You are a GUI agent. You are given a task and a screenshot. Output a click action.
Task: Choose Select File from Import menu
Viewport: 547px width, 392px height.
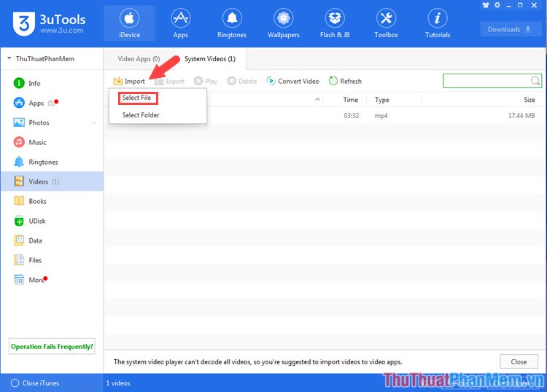[x=136, y=98]
